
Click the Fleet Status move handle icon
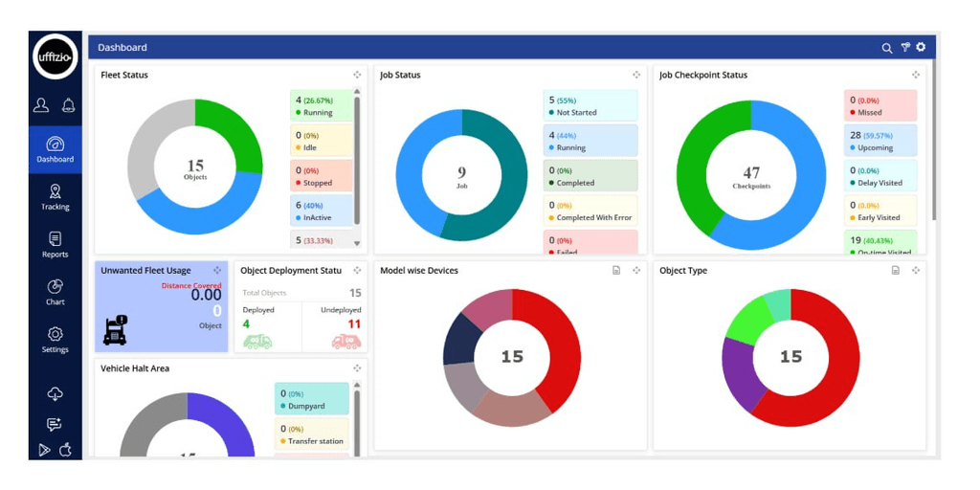click(357, 75)
